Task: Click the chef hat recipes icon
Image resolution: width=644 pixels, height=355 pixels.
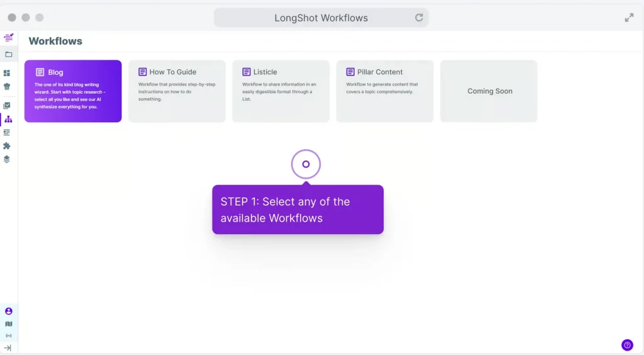Action: coord(8,86)
